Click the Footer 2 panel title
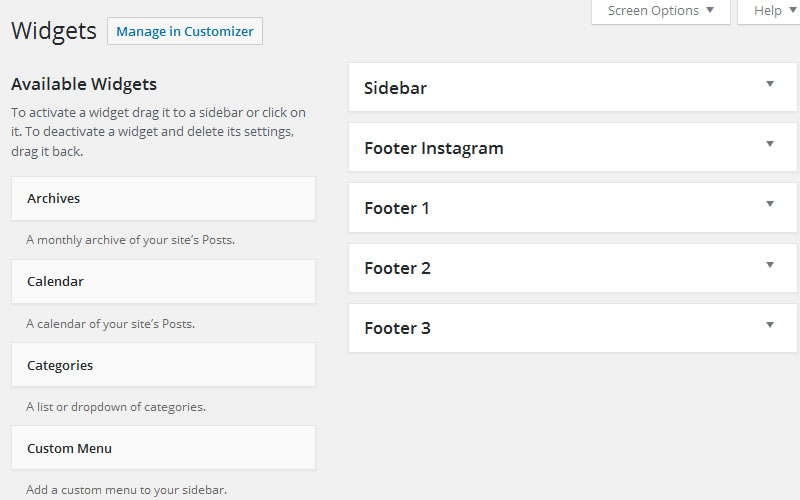 pos(397,268)
